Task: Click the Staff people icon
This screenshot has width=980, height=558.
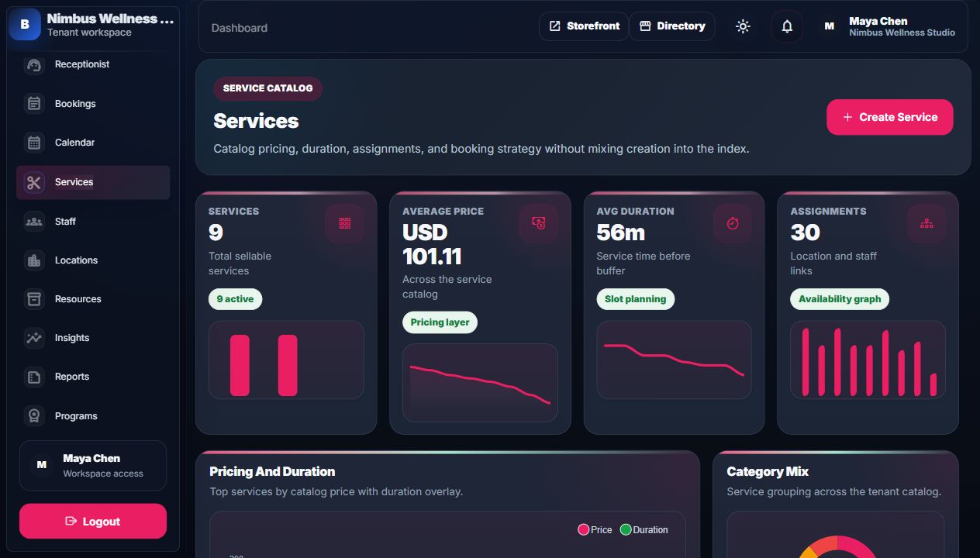Action: pyautogui.click(x=33, y=222)
